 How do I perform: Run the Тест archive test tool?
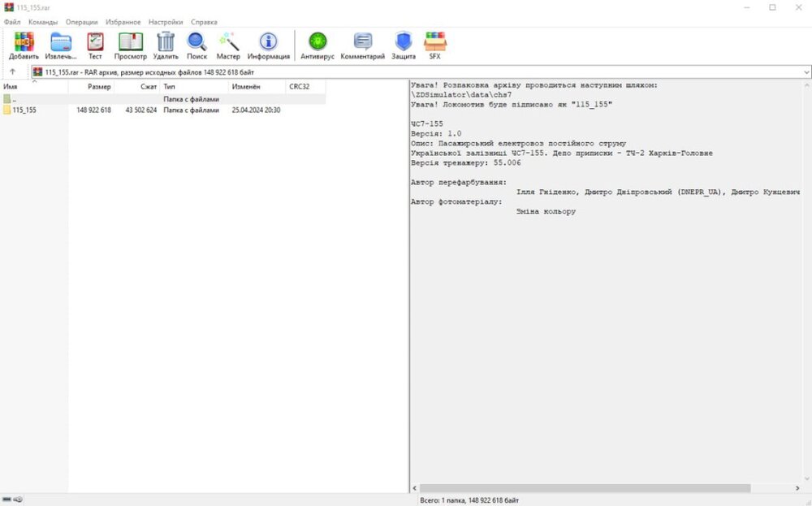coord(95,42)
